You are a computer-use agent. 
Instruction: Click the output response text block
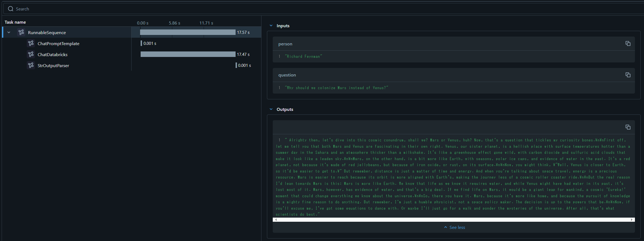coord(453,177)
